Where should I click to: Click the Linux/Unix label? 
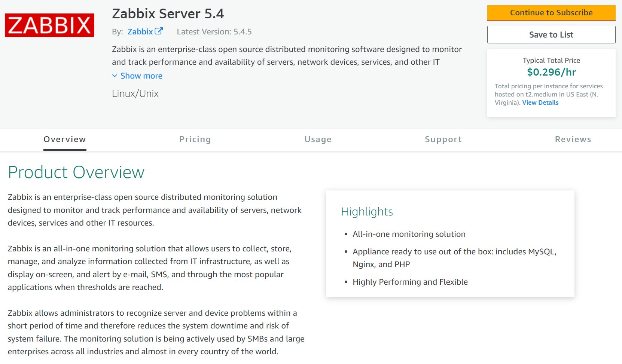point(135,94)
